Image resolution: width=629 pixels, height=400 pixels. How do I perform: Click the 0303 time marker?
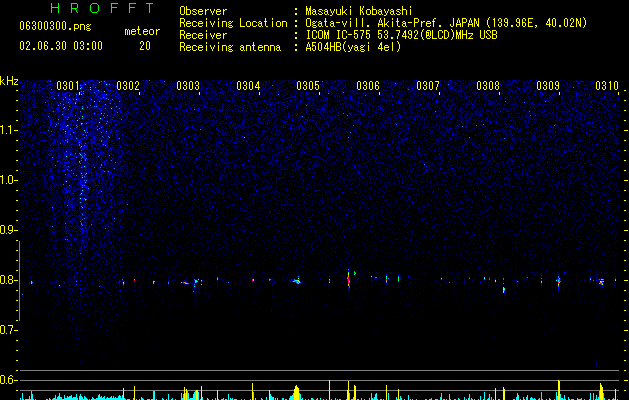pyautogui.click(x=188, y=86)
